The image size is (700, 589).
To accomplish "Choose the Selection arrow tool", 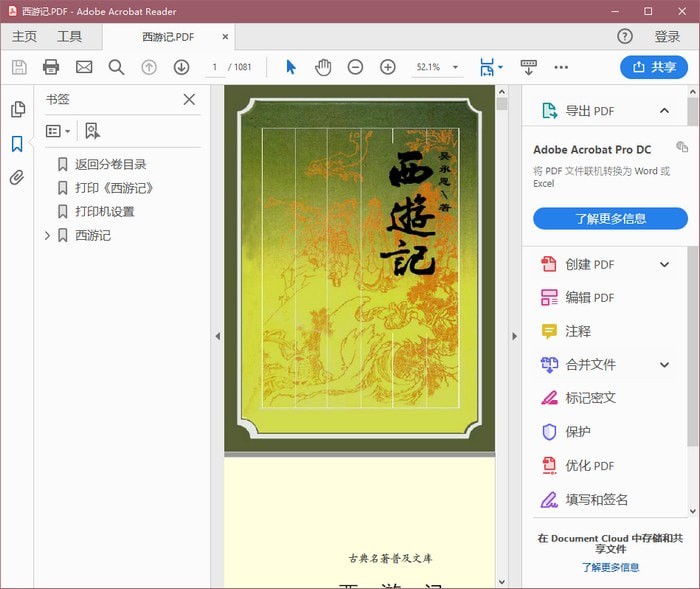I will coord(291,67).
